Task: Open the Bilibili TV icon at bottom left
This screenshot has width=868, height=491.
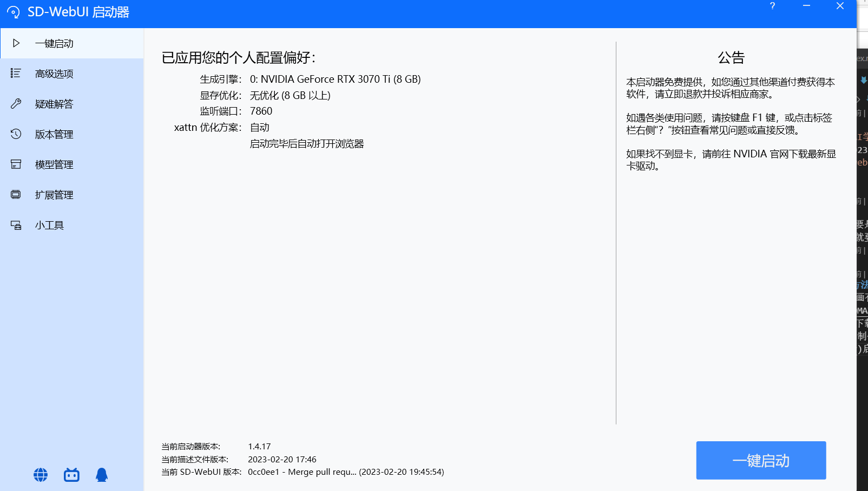Action: [71, 475]
